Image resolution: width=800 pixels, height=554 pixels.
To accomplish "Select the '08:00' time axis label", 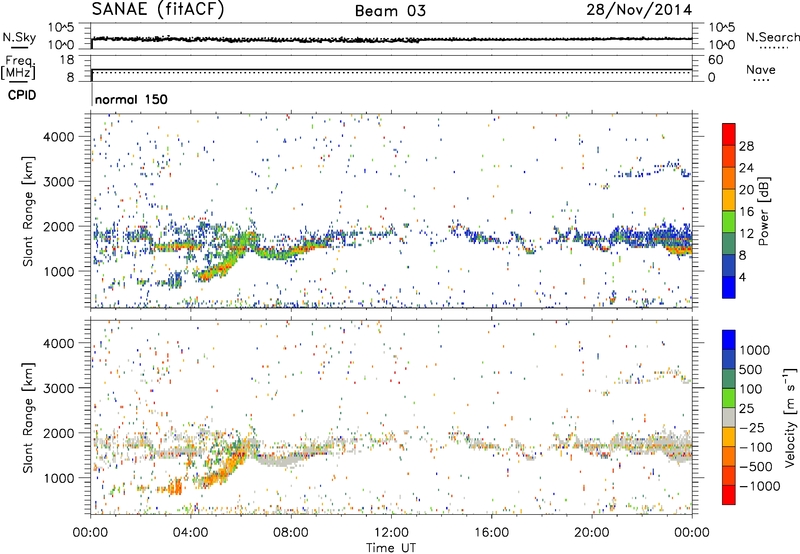I will click(290, 533).
